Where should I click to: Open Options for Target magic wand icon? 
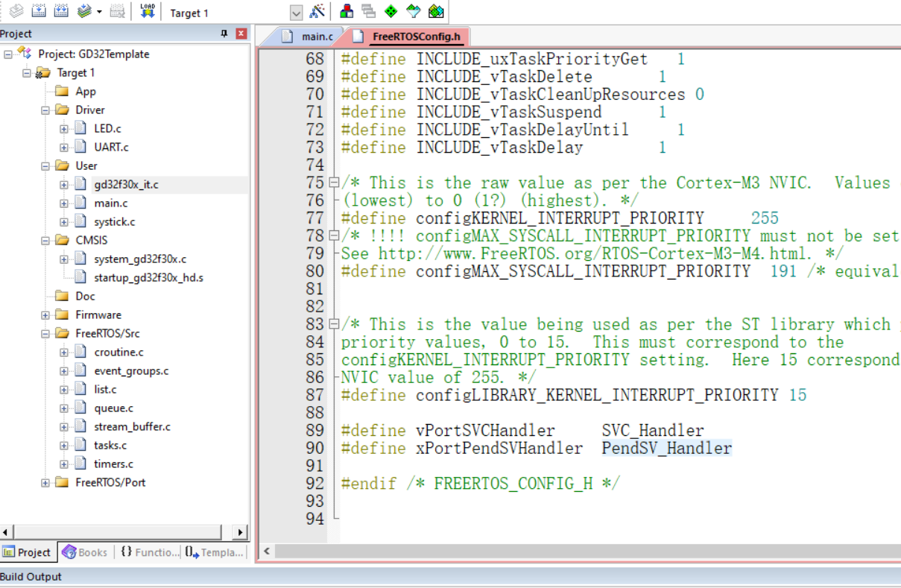click(x=317, y=11)
